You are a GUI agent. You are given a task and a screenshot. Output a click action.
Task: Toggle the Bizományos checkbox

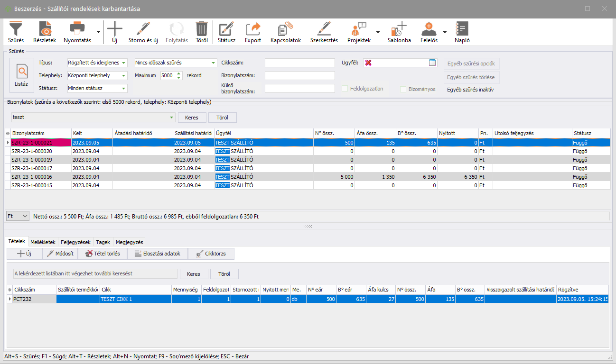[x=403, y=89]
